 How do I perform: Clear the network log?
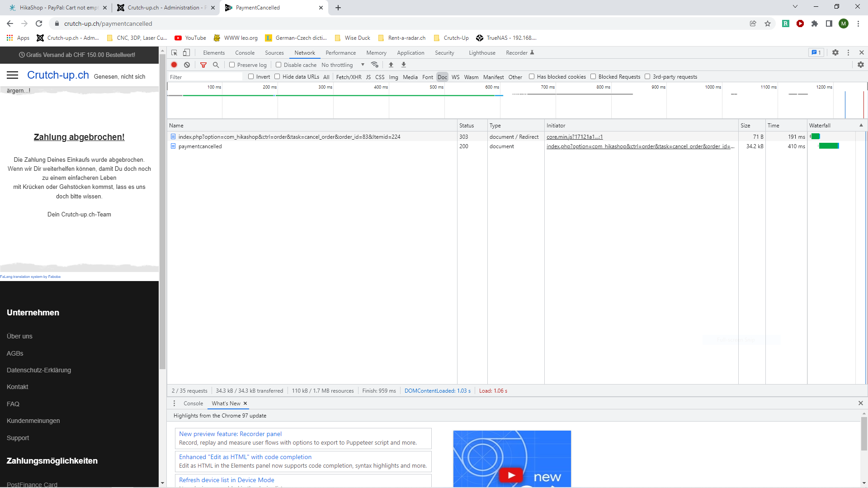pos(187,65)
